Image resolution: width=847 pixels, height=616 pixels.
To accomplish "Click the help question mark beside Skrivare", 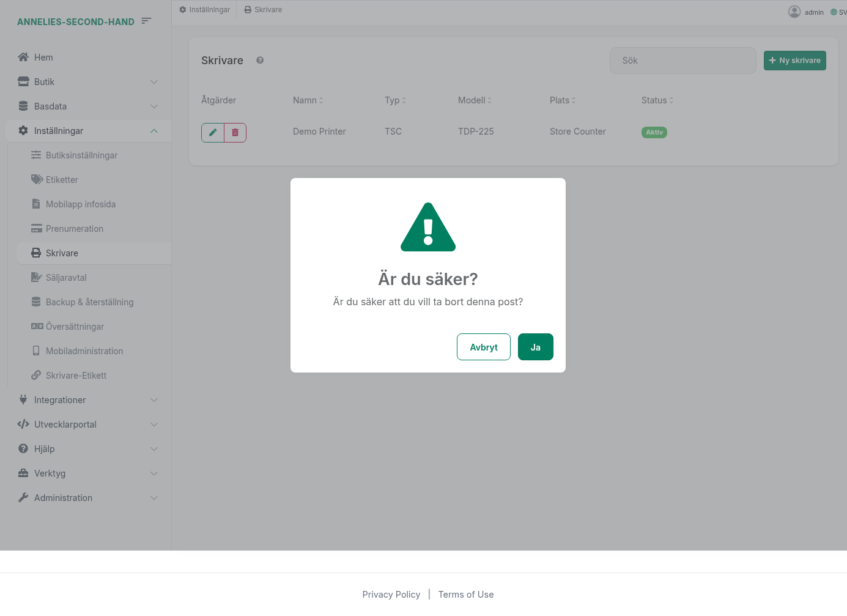I will pyautogui.click(x=260, y=61).
